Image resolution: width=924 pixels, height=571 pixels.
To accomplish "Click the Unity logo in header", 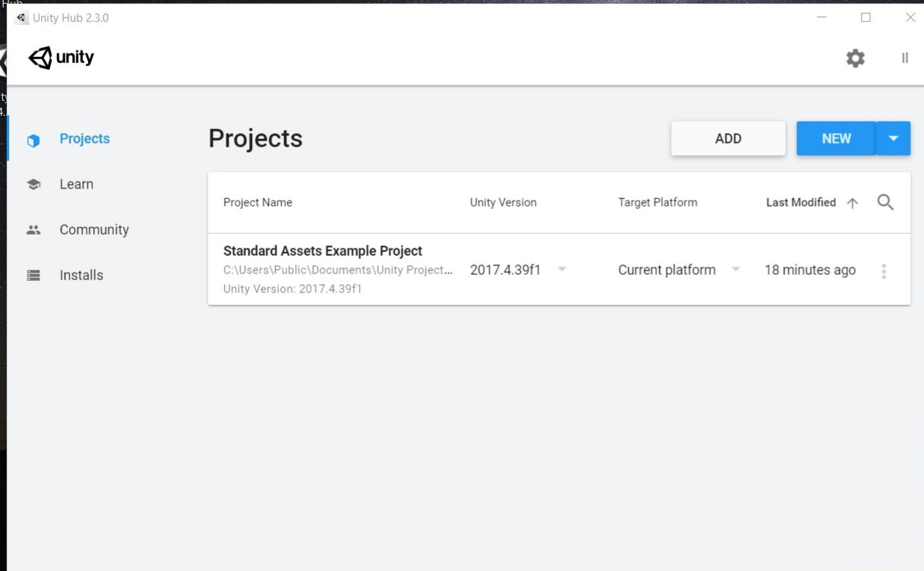I will (61, 58).
